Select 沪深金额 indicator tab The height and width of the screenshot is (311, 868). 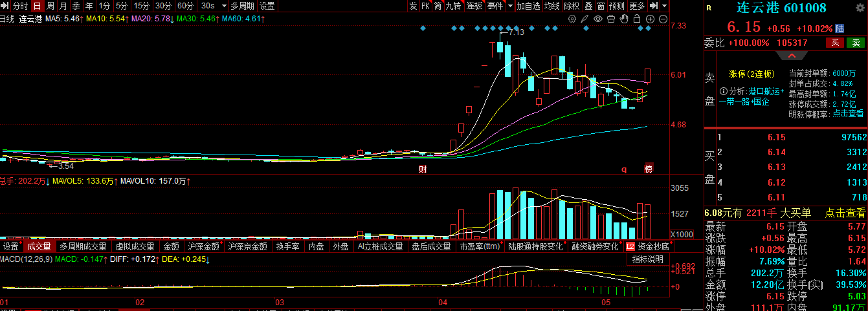tap(204, 246)
